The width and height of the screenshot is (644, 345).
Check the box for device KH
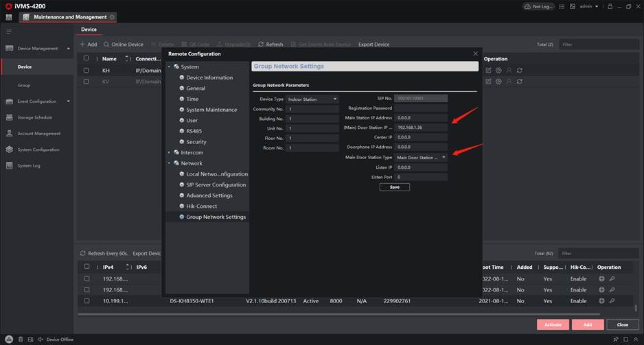87,70
